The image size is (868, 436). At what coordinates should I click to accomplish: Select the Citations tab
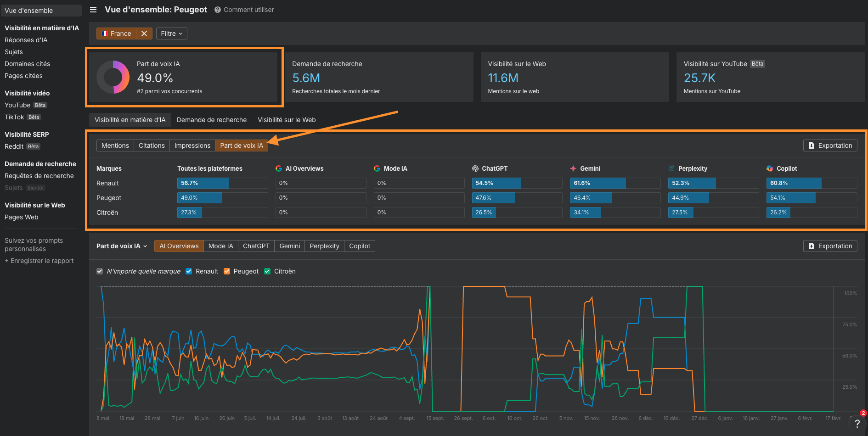(x=152, y=145)
